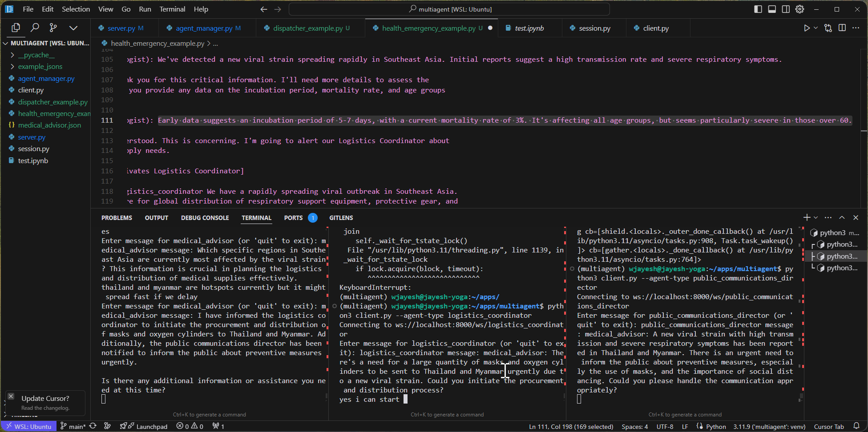This screenshot has height=432, width=868.
Task: Toggle the primary sidebar visibility
Action: pos(758,9)
